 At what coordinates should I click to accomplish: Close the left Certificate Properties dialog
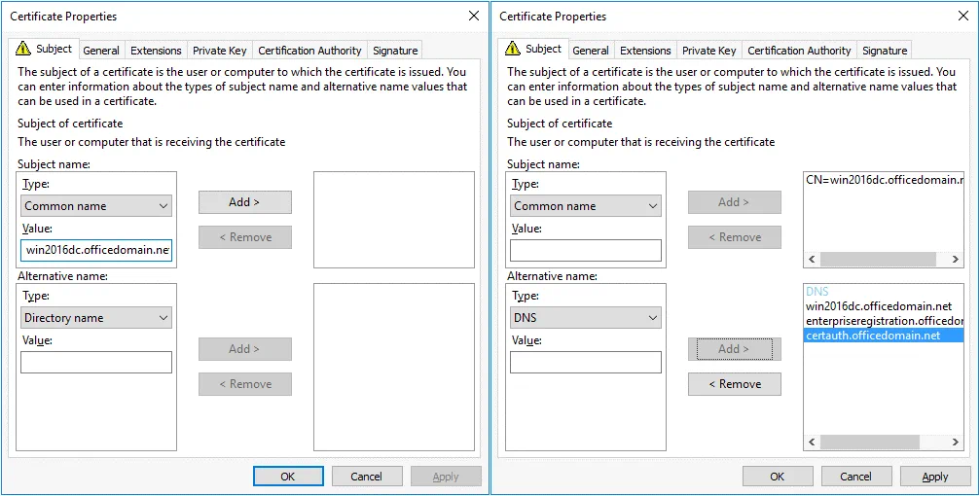(x=473, y=16)
